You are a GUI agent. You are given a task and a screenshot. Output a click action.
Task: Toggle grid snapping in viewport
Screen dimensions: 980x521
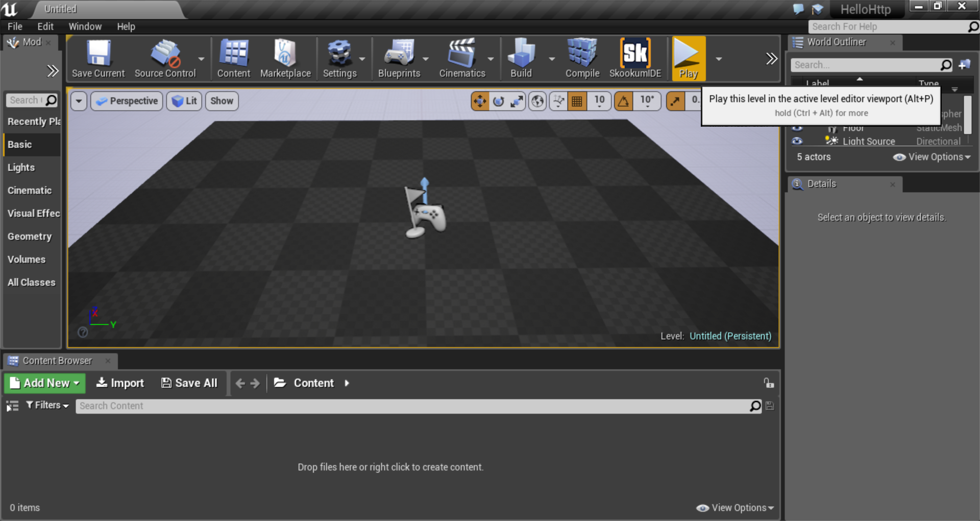click(577, 101)
